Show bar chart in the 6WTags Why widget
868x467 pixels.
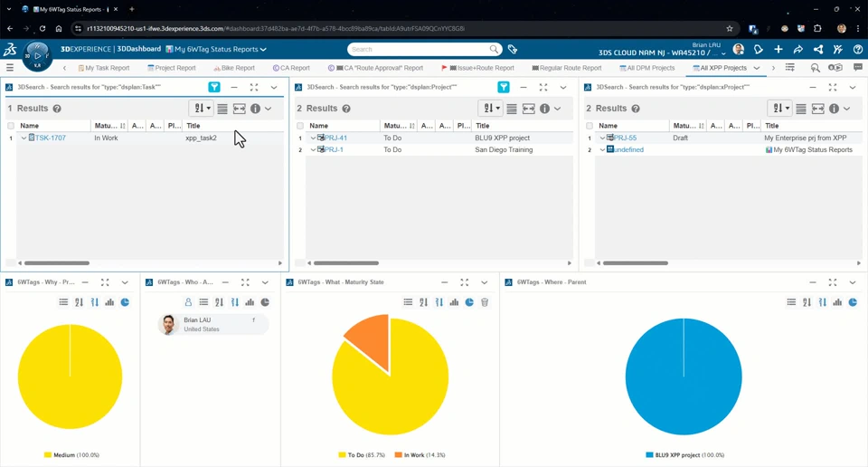(x=109, y=302)
